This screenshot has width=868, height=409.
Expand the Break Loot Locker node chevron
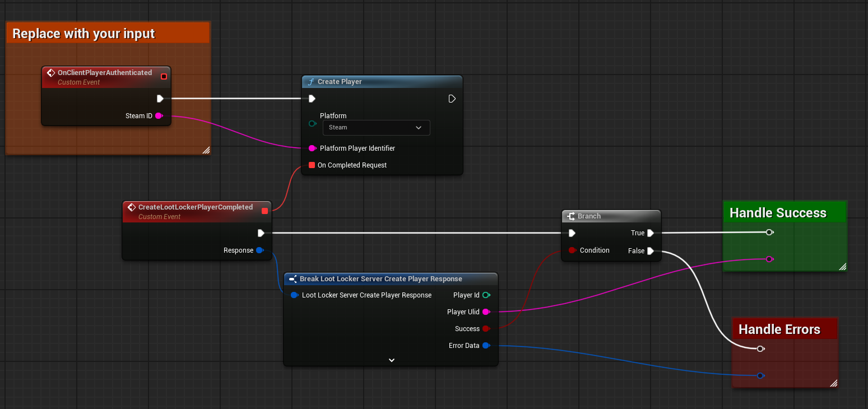pos(391,360)
